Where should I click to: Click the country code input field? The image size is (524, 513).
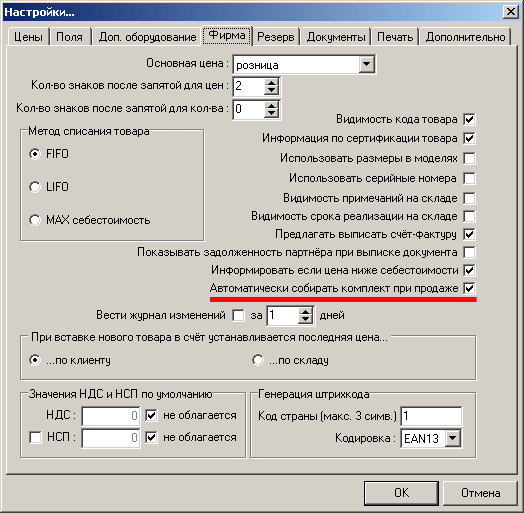(x=431, y=416)
